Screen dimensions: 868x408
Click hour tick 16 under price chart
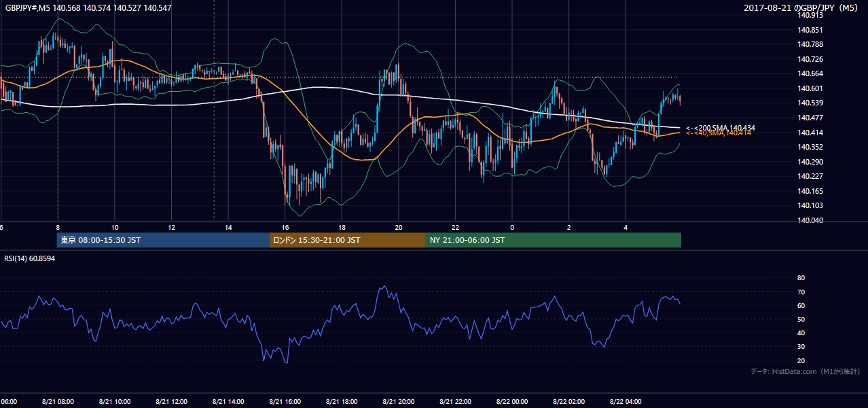tap(285, 228)
